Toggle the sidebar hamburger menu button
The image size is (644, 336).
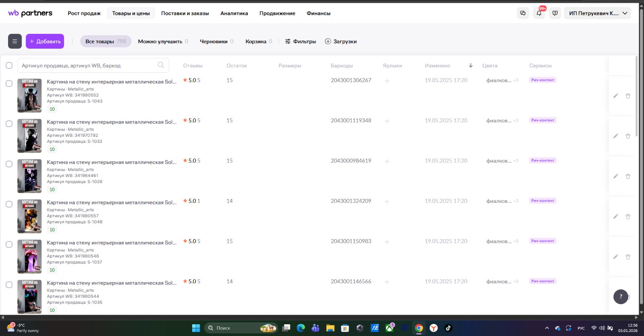point(15,41)
